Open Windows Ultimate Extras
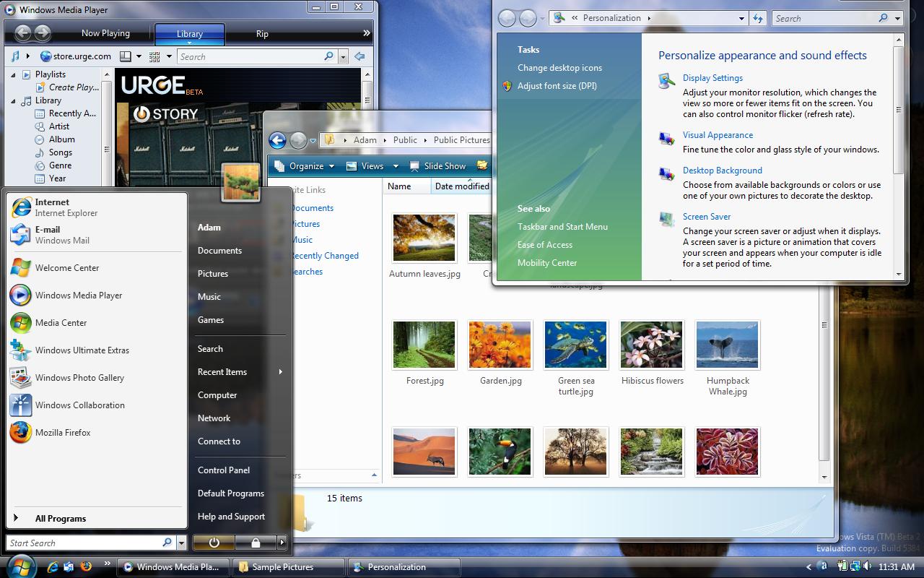Viewport: 924px width, 578px height. tap(97, 350)
